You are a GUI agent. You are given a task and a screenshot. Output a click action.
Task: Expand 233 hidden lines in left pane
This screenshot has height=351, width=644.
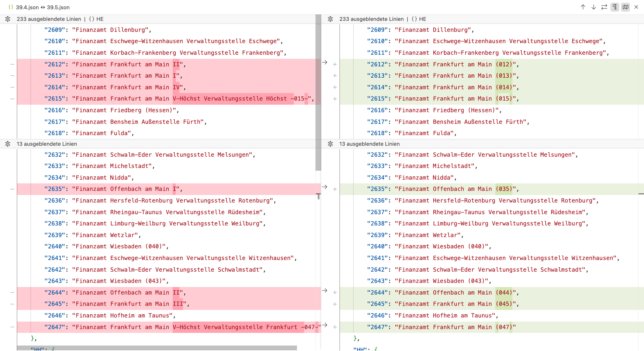tap(8, 19)
